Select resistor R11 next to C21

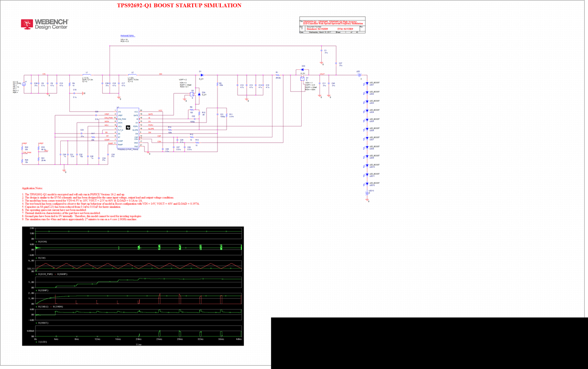[x=228, y=115]
